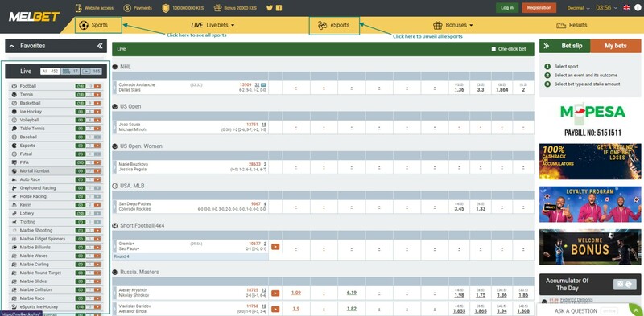This screenshot has height=316, width=644.
Task: Select odds 3.45 in San Diego Padres row
Action: 459,209
